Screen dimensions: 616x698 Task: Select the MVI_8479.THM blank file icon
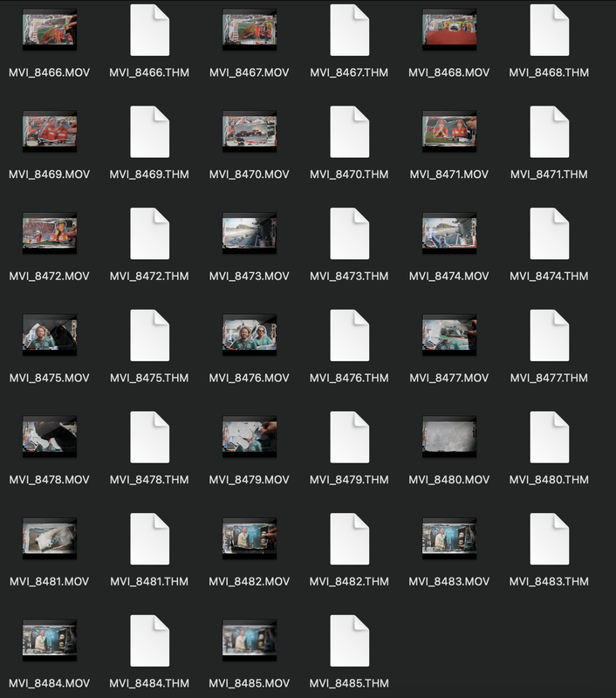pos(349,437)
